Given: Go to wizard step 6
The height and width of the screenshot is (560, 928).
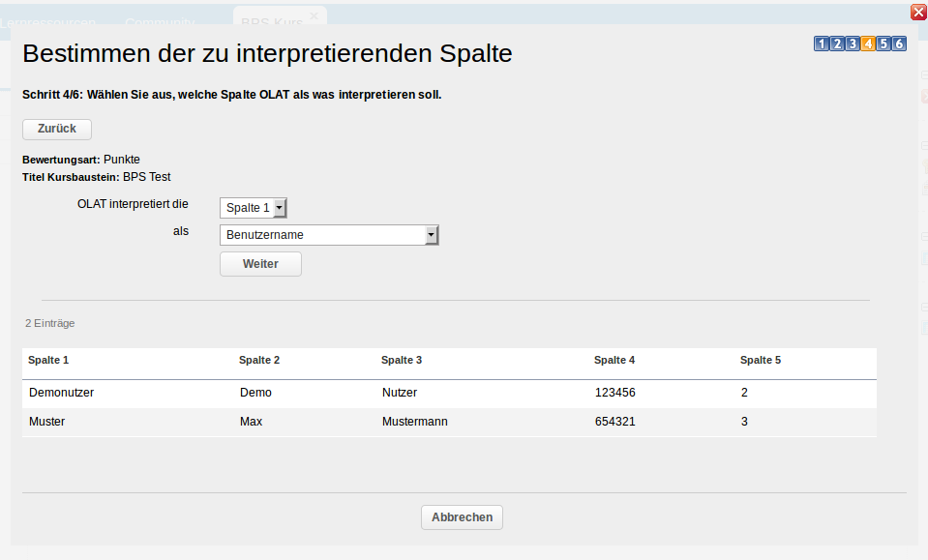Looking at the screenshot, I should coord(897,44).
